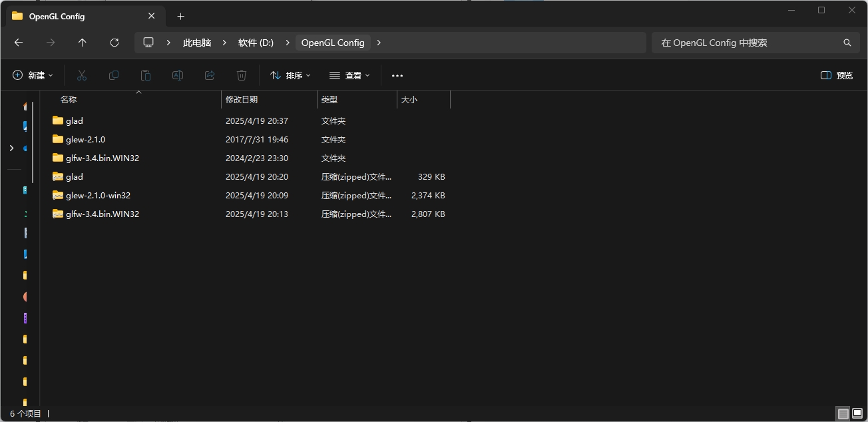Navigate to 此电脑 in the breadcrumb
Image resolution: width=868 pixels, height=422 pixels.
click(x=197, y=43)
